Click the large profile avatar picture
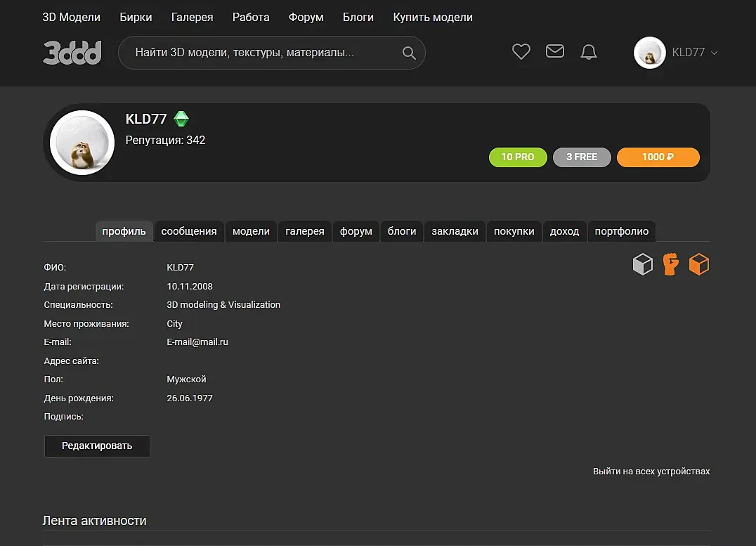 [82, 143]
